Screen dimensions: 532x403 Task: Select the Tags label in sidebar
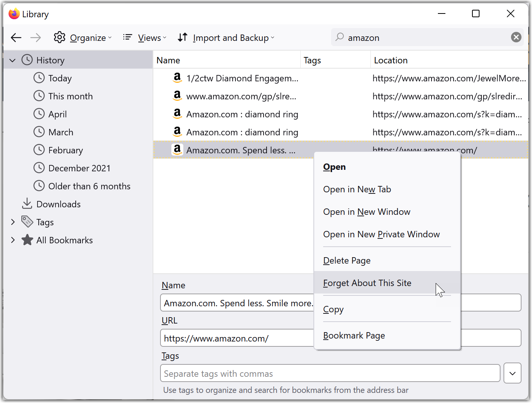pyautogui.click(x=45, y=222)
